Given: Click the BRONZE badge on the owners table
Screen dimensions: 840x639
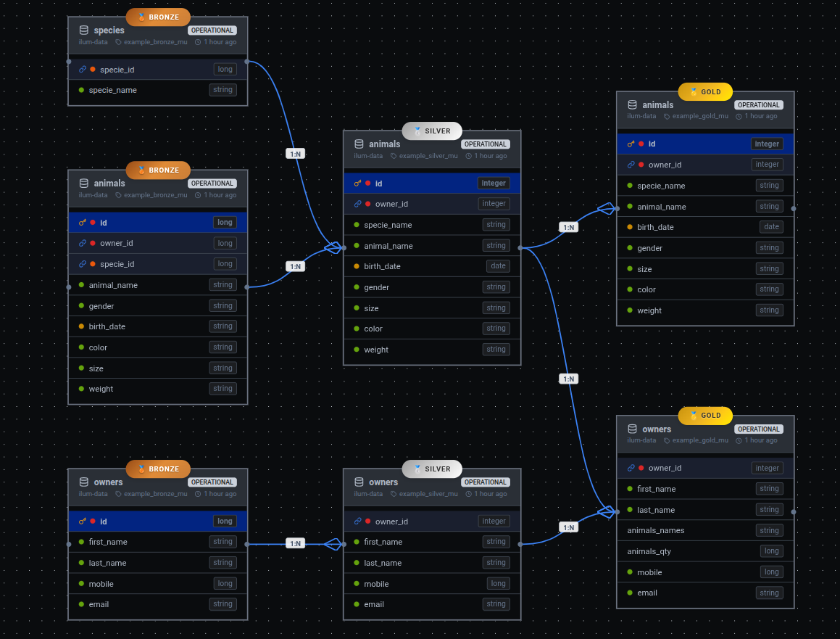Looking at the screenshot, I should coord(157,469).
